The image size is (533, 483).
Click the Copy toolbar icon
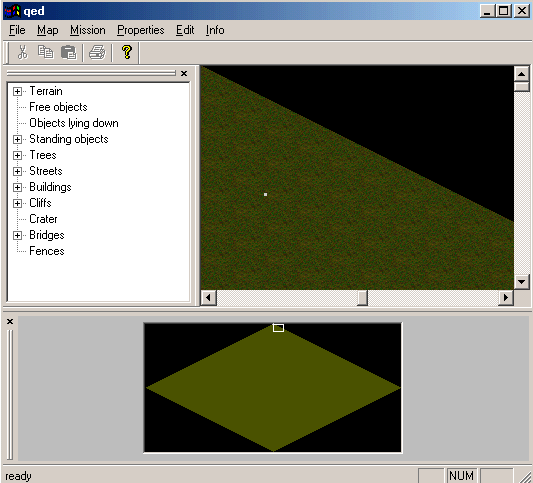(45, 52)
